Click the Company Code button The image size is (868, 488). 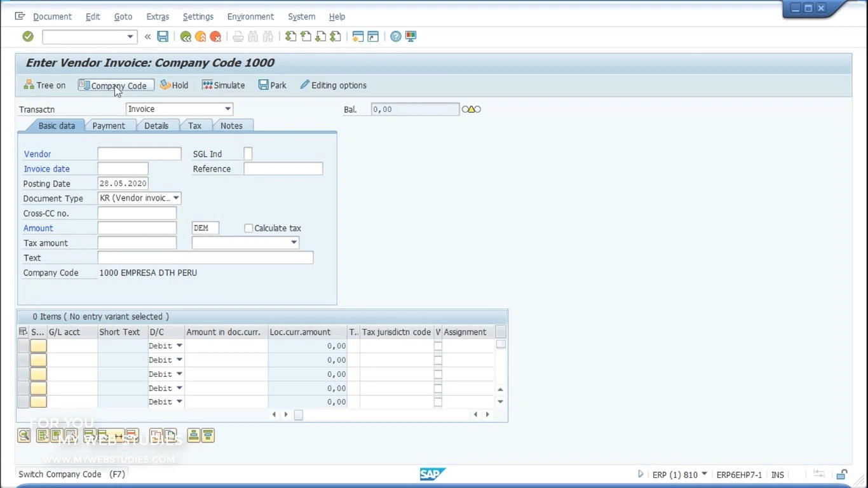click(116, 85)
